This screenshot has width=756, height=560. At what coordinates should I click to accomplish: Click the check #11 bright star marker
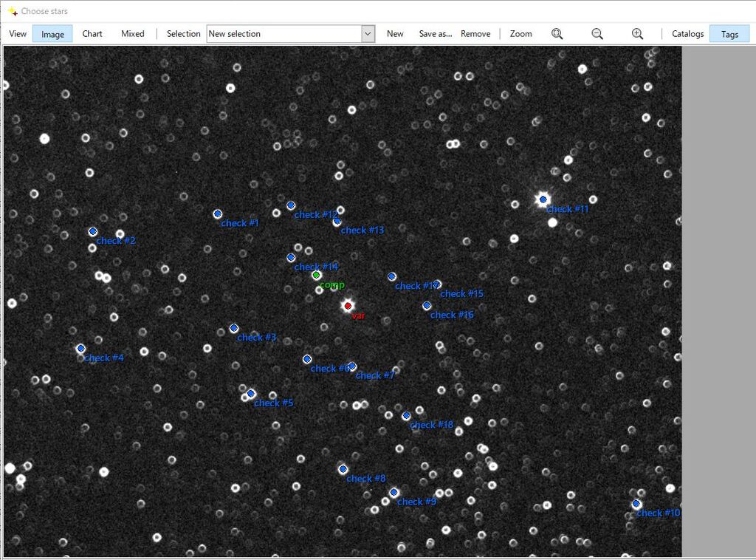coord(543,199)
